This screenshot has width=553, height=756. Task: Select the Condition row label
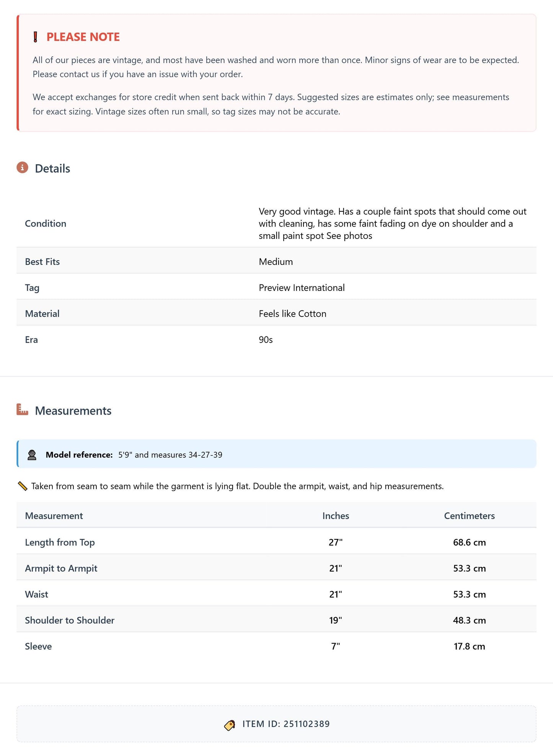pyautogui.click(x=46, y=224)
